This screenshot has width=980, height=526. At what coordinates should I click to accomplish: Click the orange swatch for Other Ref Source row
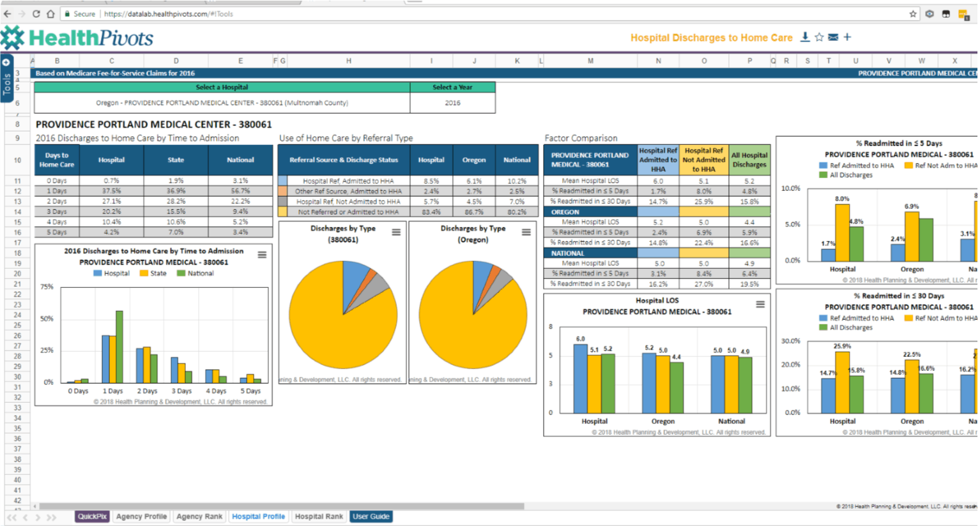point(282,191)
